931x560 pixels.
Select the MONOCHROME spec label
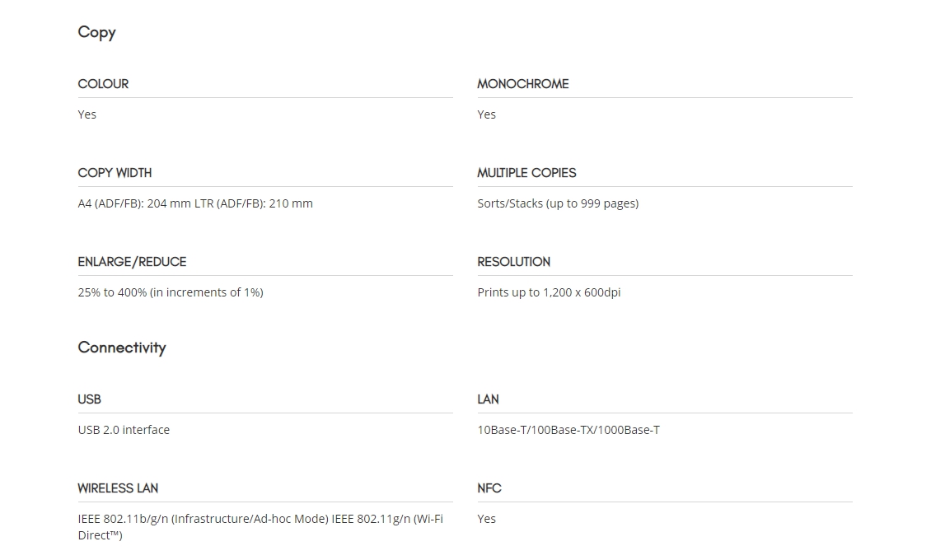click(523, 84)
